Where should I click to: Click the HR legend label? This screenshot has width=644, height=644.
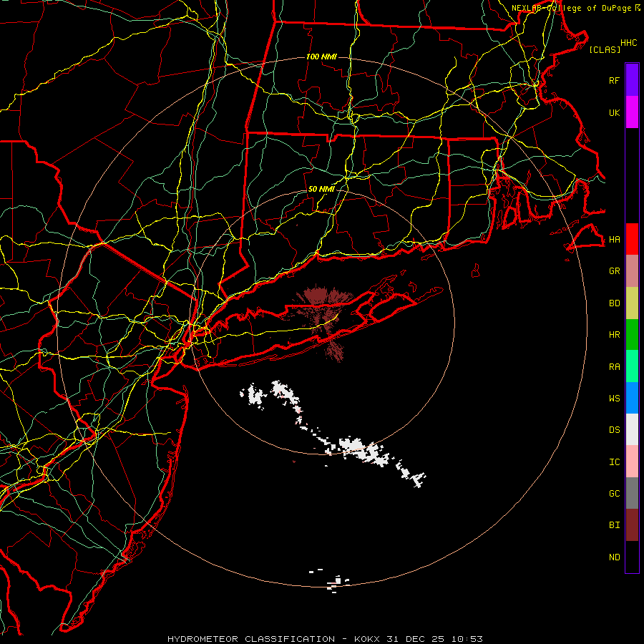click(x=615, y=335)
